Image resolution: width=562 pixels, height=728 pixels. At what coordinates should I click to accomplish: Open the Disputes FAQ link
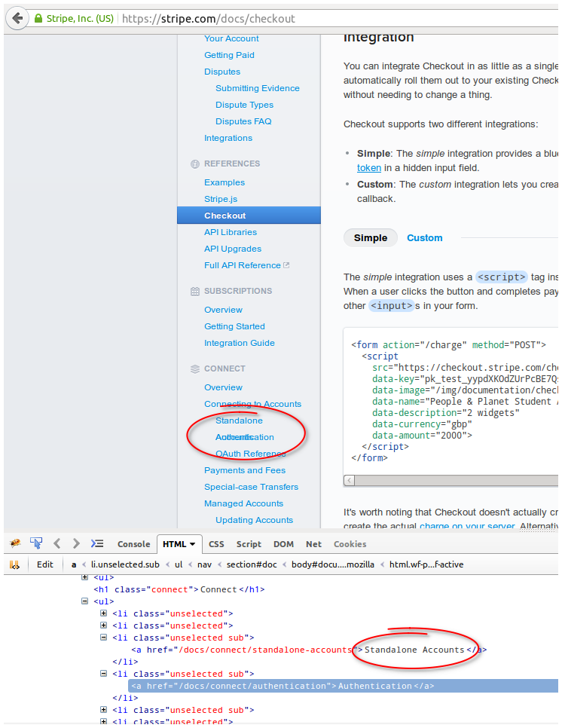click(x=243, y=121)
